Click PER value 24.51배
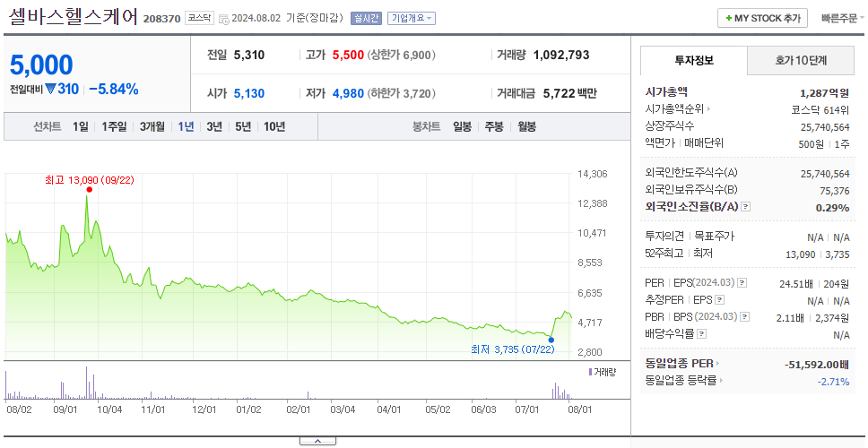Viewport: 868px width, 448px height. tap(796, 284)
